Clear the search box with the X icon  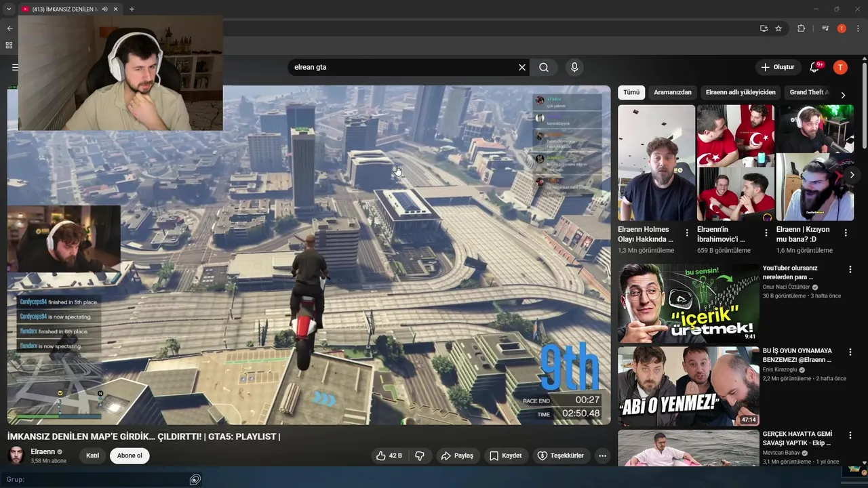[x=522, y=67]
